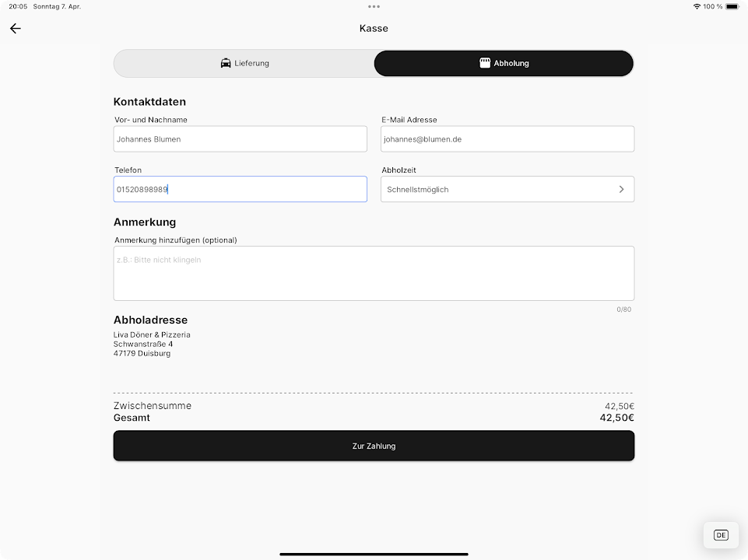This screenshot has height=560, width=748.
Task: Click the Kasse page title
Action: point(374,29)
